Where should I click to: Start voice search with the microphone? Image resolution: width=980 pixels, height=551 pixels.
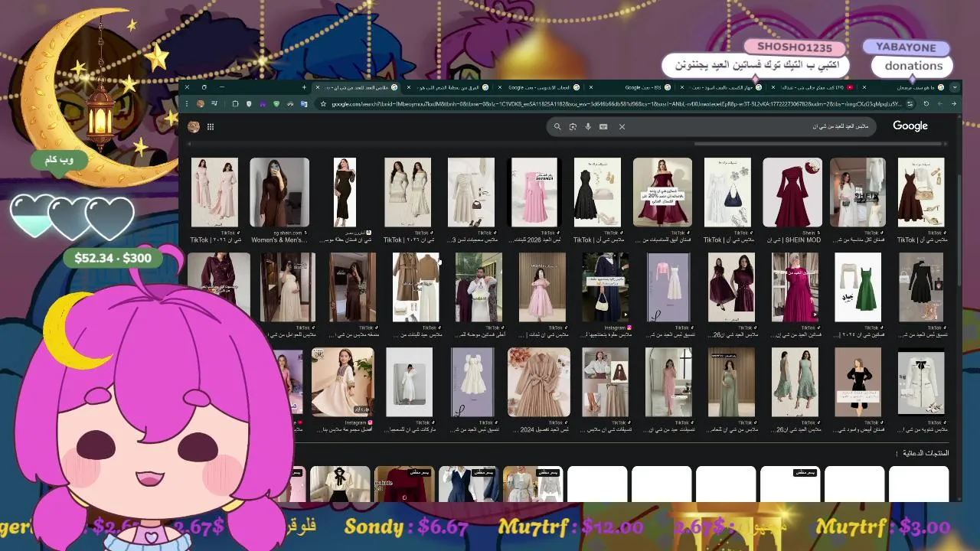tap(588, 127)
